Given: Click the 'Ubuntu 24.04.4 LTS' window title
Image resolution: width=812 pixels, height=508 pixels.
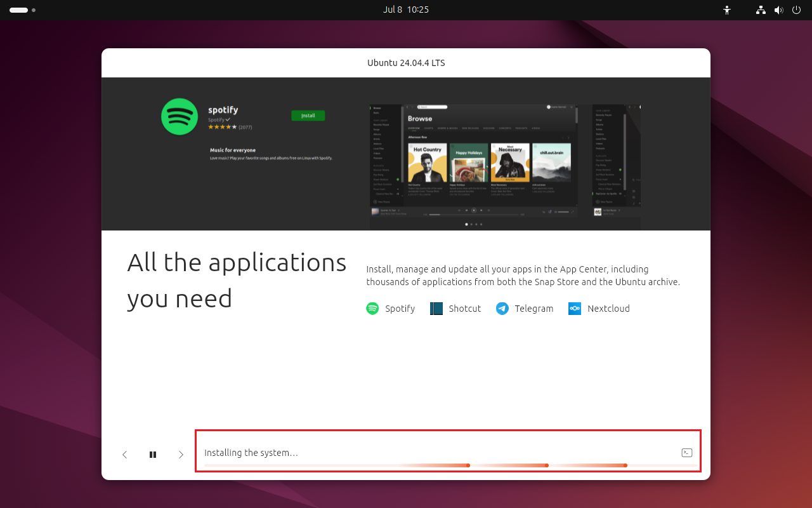Looking at the screenshot, I should [406, 63].
